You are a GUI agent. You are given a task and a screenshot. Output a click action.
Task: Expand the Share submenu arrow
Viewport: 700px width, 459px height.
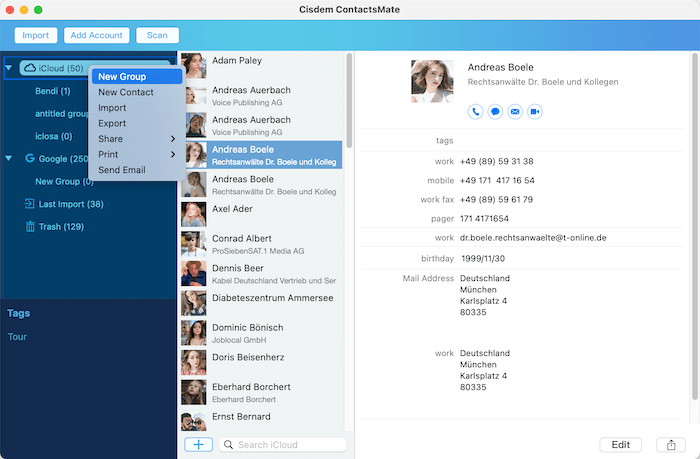173,139
